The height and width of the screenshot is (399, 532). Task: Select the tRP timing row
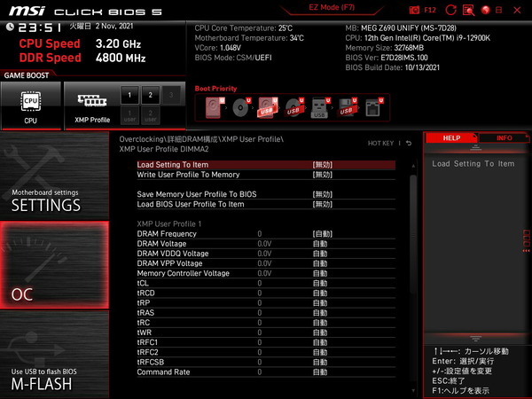click(266, 303)
